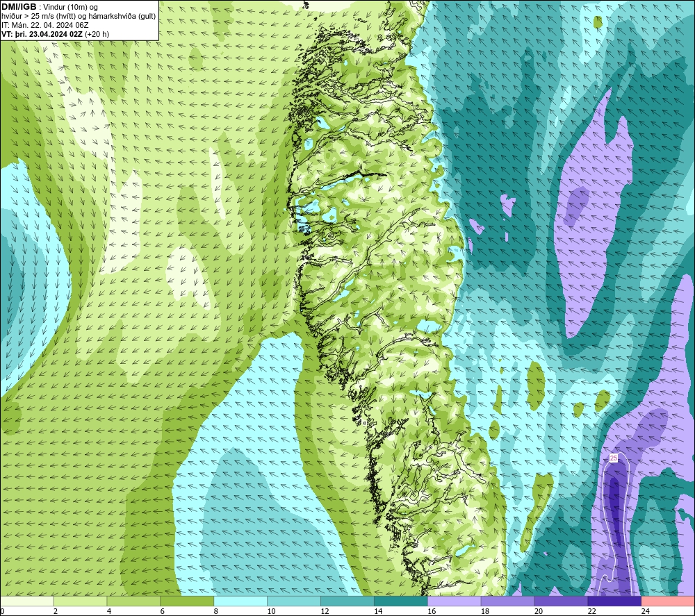Click the '6' scale label
695x616 pixels.
[162, 611]
